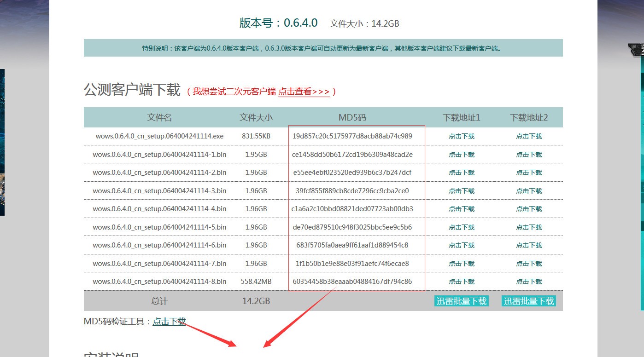The image size is (644, 357).
Task: Click the 831.55KB file size cell
Action: [x=256, y=136]
